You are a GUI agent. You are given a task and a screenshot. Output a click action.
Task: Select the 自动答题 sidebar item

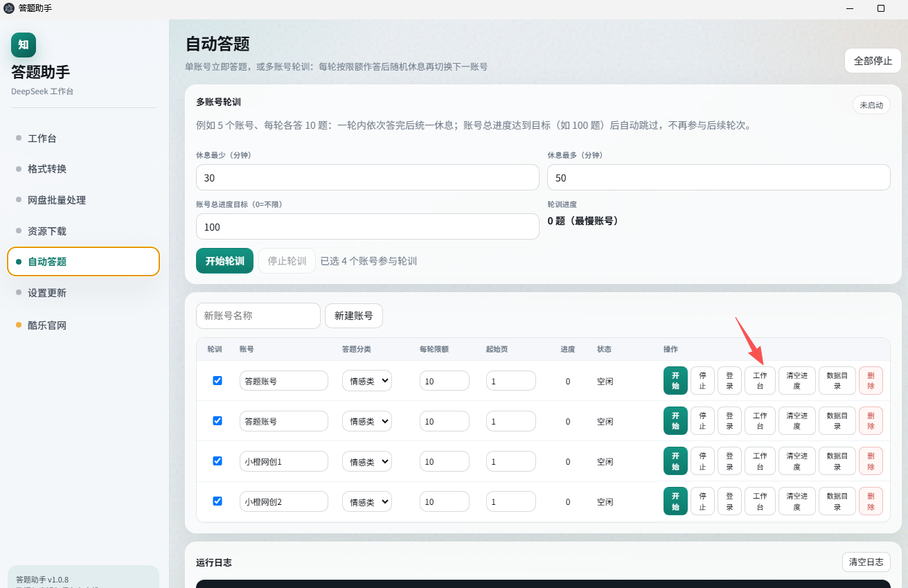click(x=83, y=262)
